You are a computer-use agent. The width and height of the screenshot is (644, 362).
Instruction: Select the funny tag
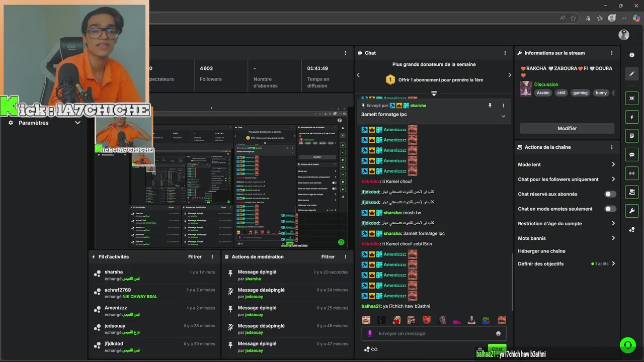click(x=601, y=93)
